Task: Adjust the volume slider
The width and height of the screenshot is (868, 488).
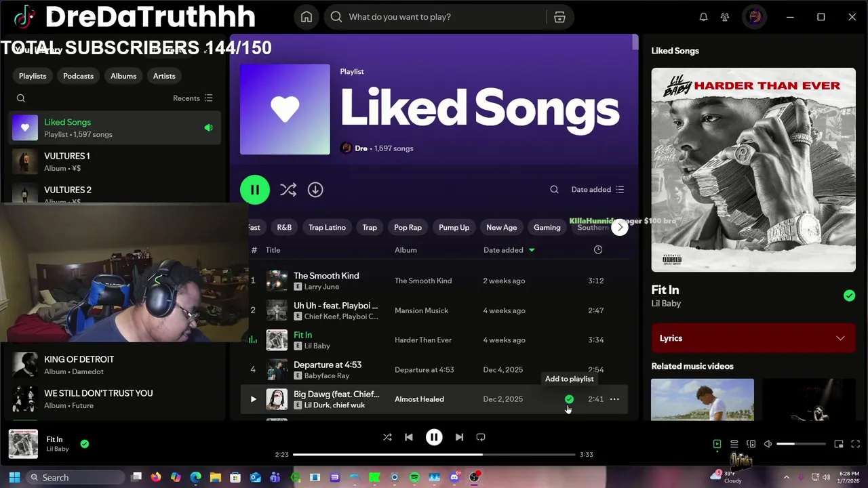Action: [x=801, y=444]
